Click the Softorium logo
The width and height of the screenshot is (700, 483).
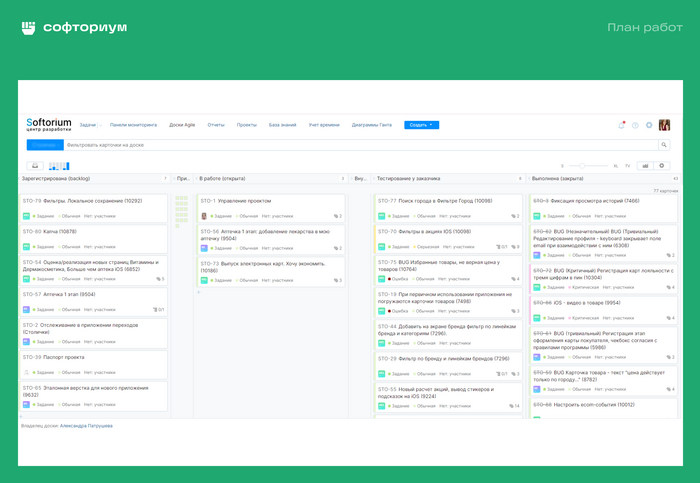[48, 124]
